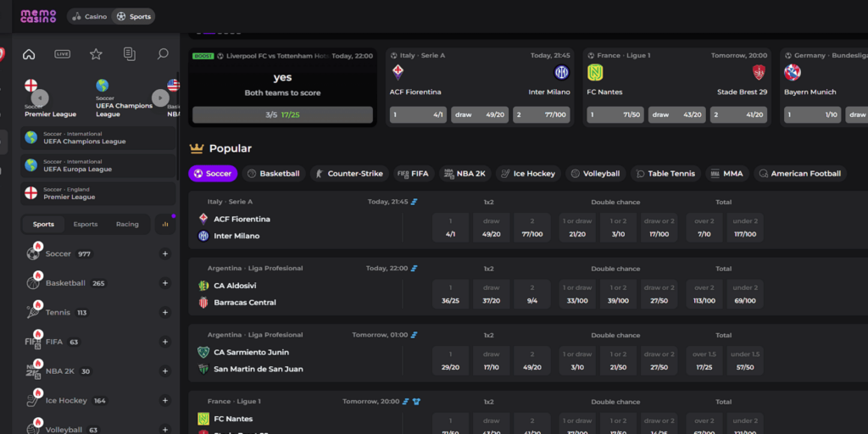Expand the FIFA sport with plus
868x434 pixels.
[165, 342]
